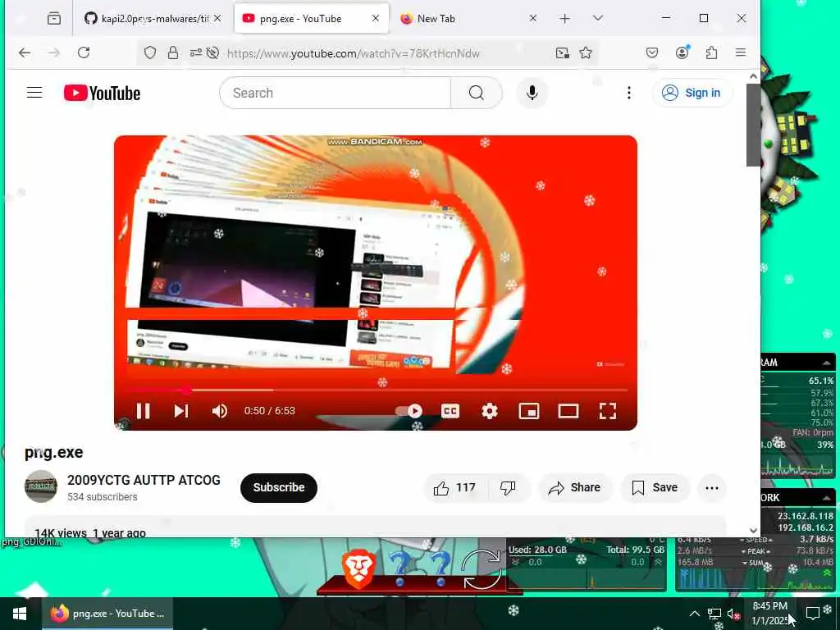Launch Brave from the desktop dock
Image resolution: width=840 pixels, height=630 pixels.
(x=358, y=568)
